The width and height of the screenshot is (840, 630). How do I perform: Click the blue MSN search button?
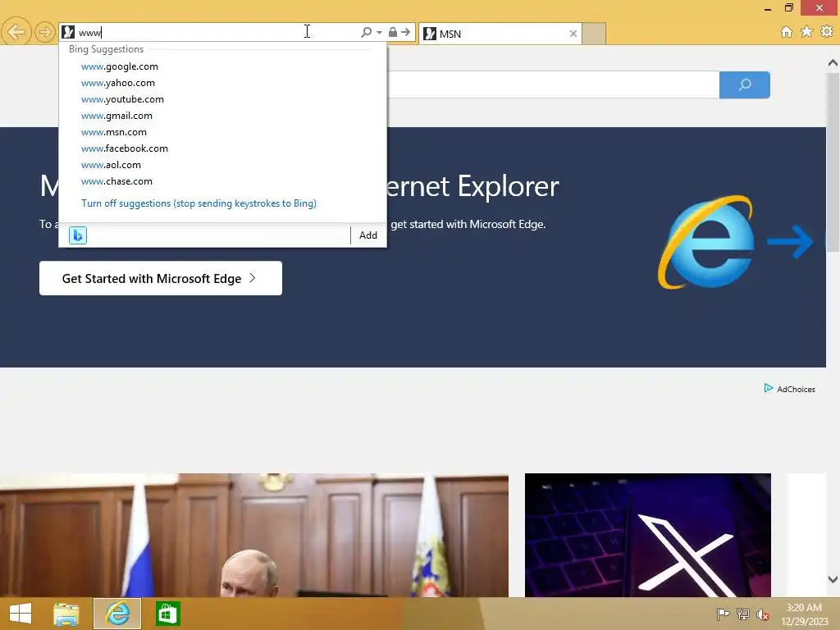[x=745, y=84]
